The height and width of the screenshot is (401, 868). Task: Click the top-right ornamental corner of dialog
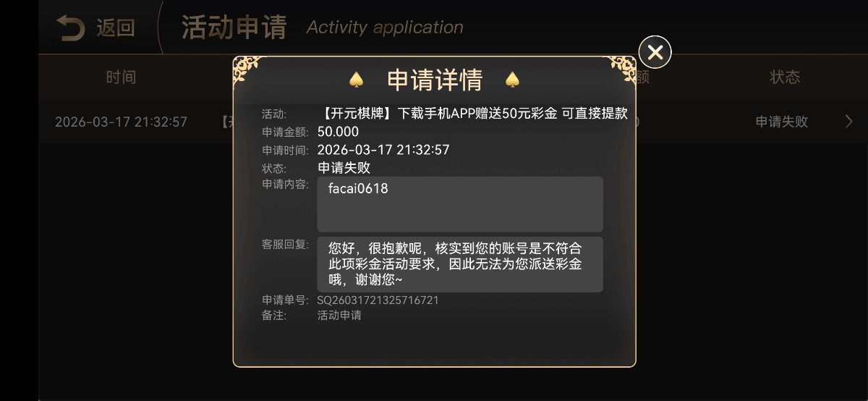coord(622,69)
